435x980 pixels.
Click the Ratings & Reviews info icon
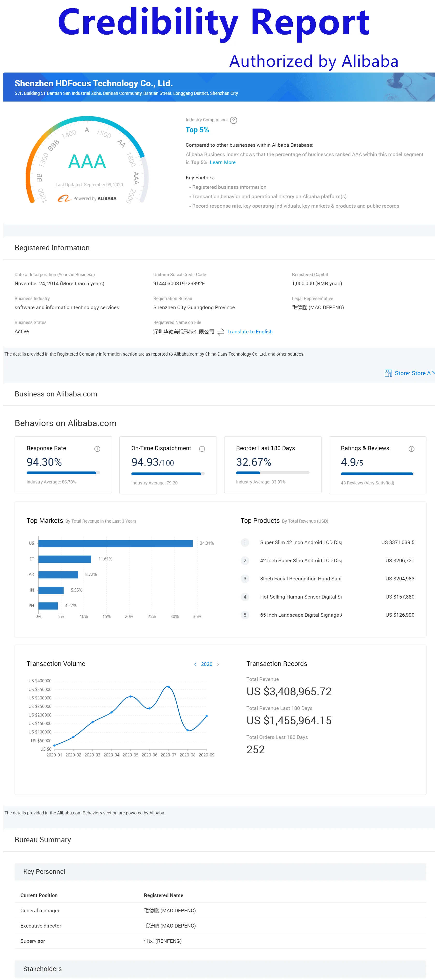[411, 449]
